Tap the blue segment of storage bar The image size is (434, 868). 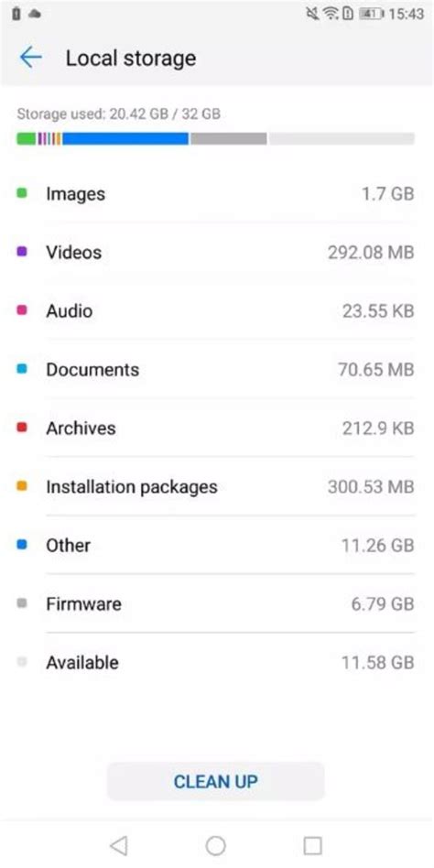point(125,138)
